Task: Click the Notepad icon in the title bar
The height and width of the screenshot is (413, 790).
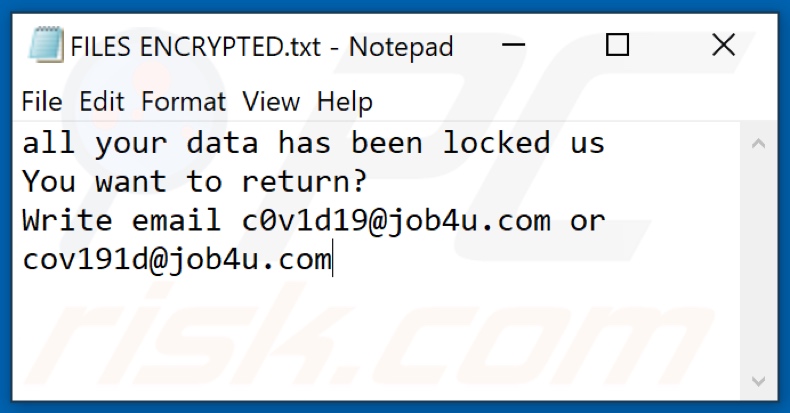Action: pyautogui.click(x=44, y=45)
